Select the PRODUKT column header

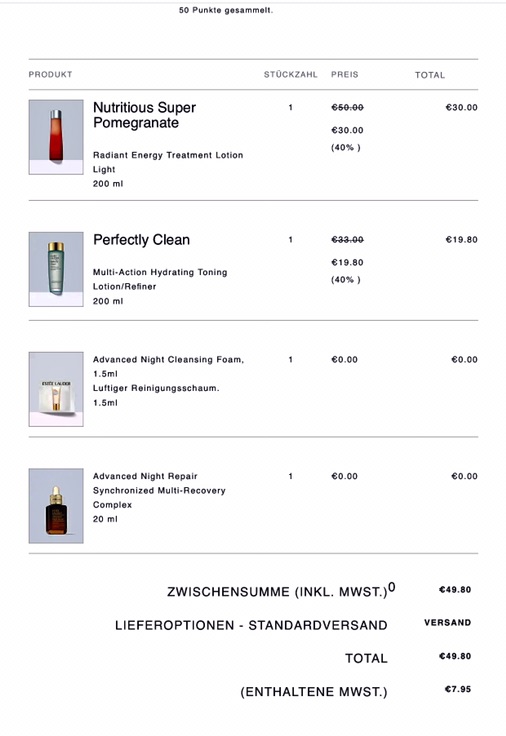coord(50,75)
